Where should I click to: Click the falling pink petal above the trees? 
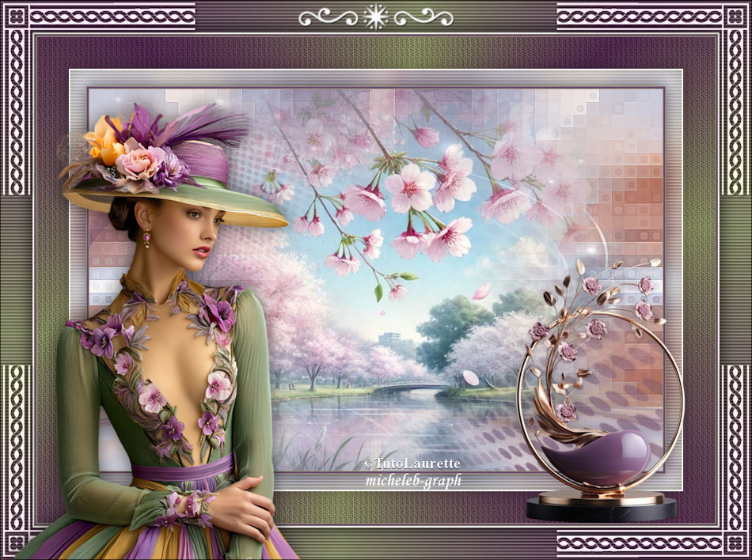tap(481, 292)
